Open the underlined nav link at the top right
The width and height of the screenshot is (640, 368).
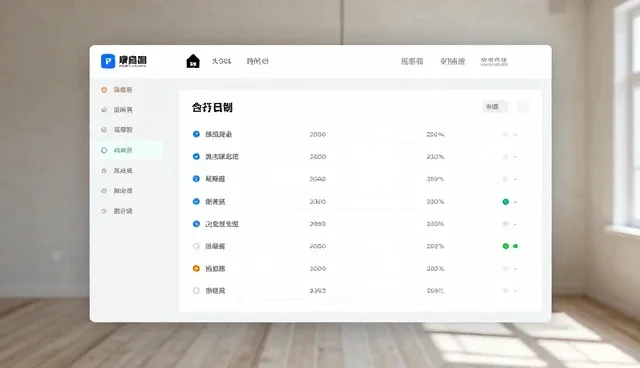click(x=494, y=61)
